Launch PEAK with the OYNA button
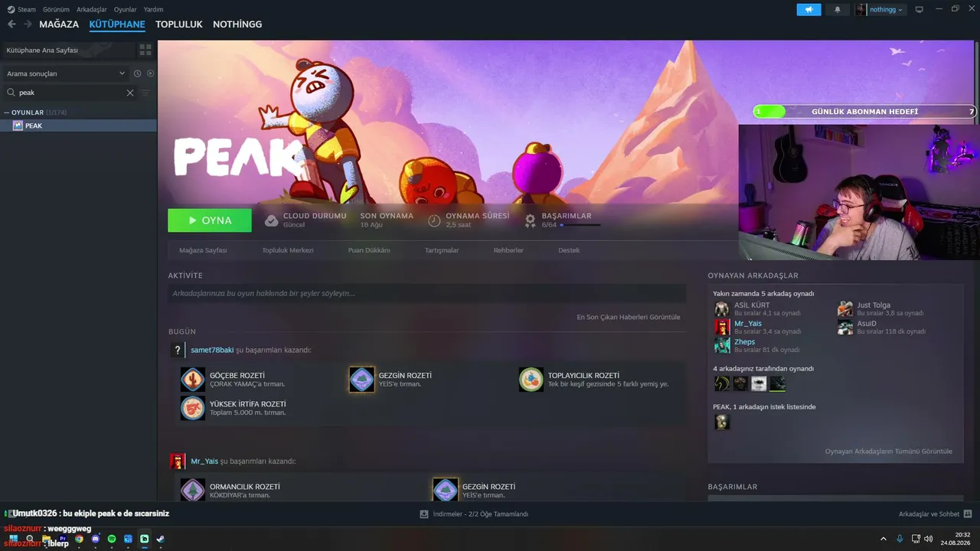Screen dimensions: 980x551 210,220
